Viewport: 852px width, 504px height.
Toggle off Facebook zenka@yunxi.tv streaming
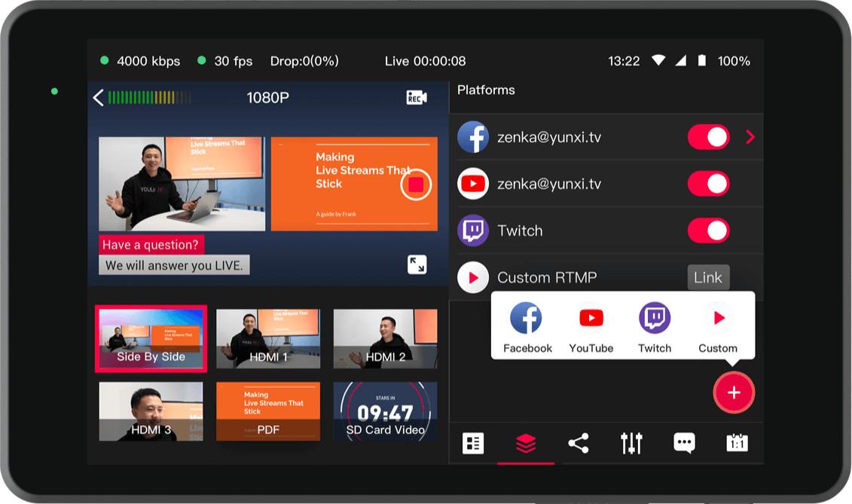pos(709,137)
